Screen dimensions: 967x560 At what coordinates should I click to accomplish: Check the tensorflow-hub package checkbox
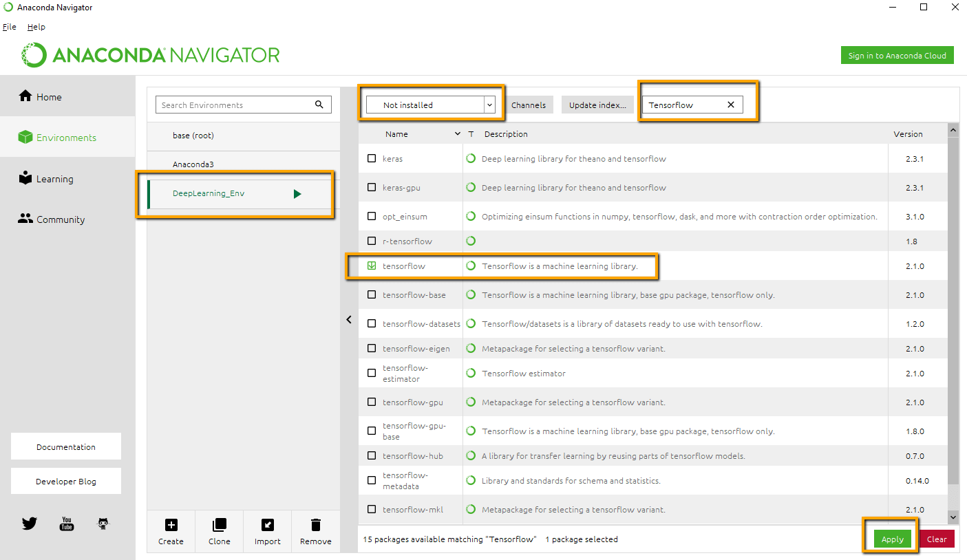[x=372, y=455]
